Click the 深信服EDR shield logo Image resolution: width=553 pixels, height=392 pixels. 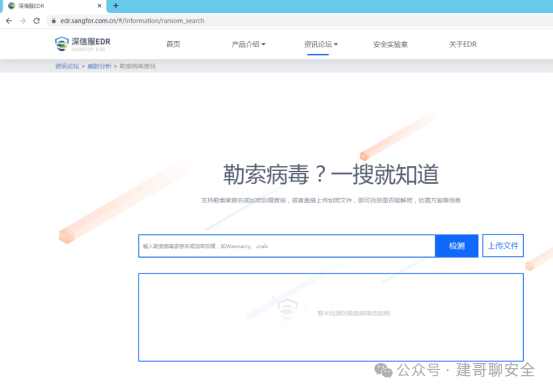[62, 44]
